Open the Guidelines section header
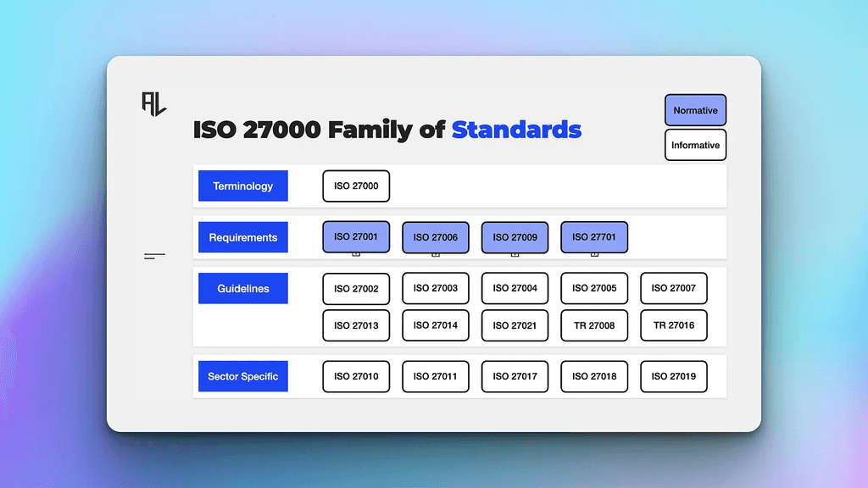This screenshot has width=868, height=488. [x=242, y=288]
